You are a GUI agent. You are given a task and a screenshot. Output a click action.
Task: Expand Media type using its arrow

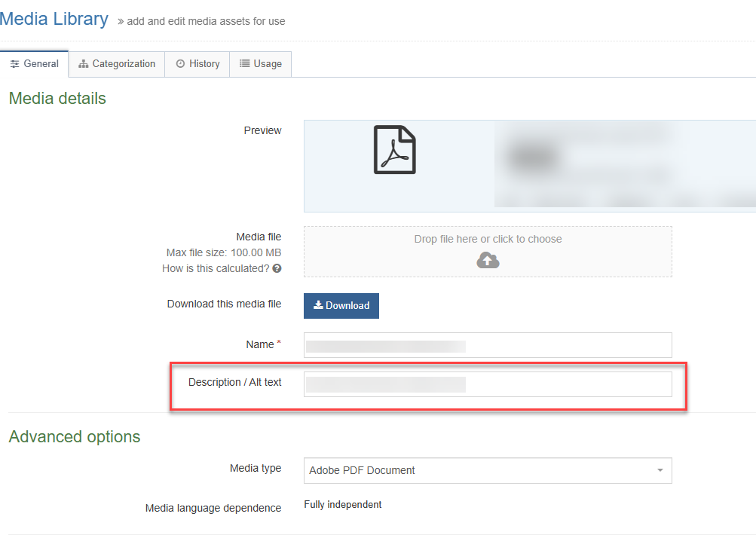[660, 470]
